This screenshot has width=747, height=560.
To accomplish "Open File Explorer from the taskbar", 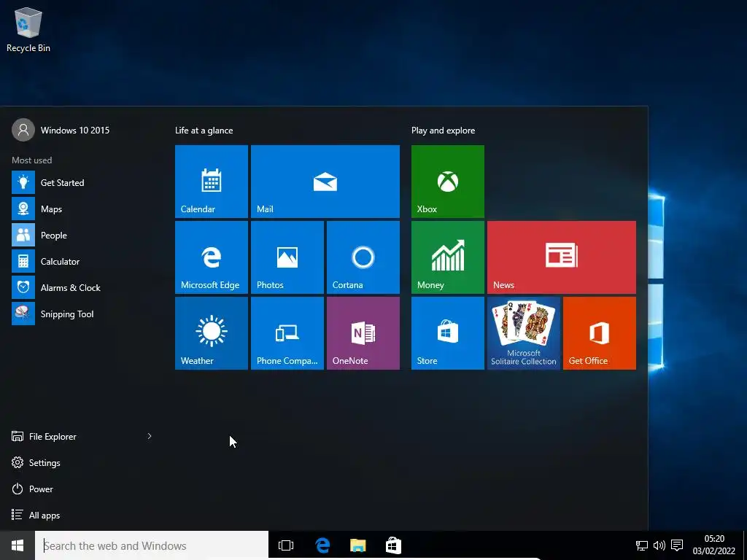I will pyautogui.click(x=357, y=545).
